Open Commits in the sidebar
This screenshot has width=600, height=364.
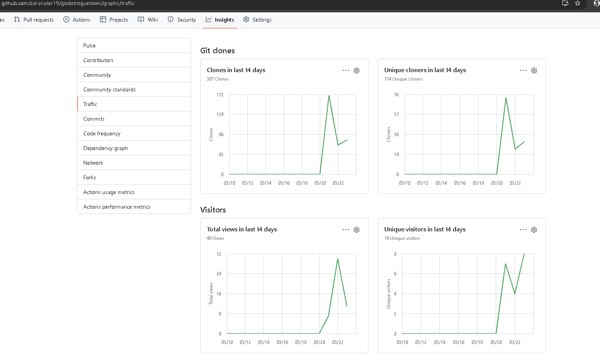pos(134,119)
